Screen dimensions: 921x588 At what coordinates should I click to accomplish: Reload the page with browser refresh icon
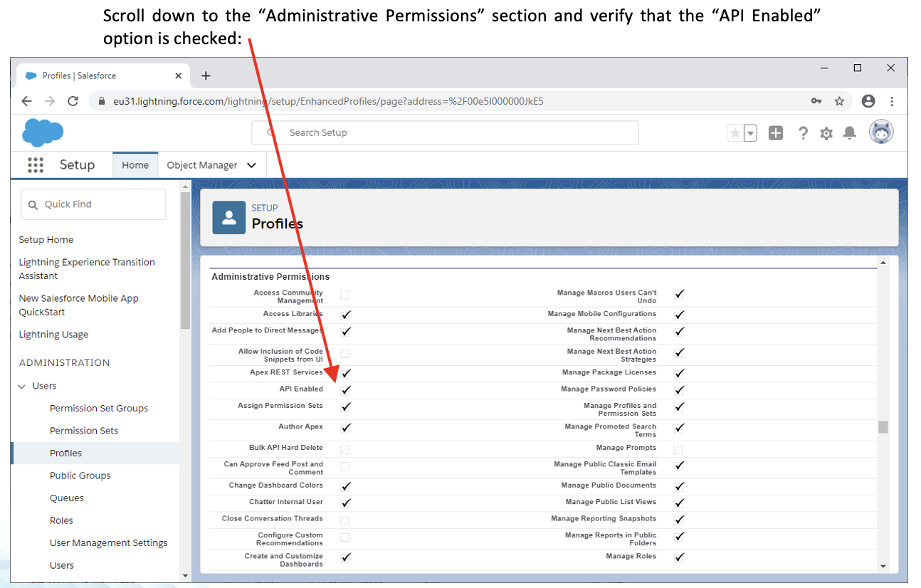point(73,101)
